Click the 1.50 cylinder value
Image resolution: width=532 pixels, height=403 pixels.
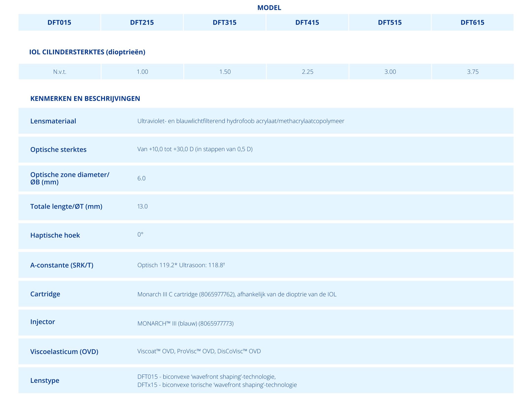pos(225,72)
